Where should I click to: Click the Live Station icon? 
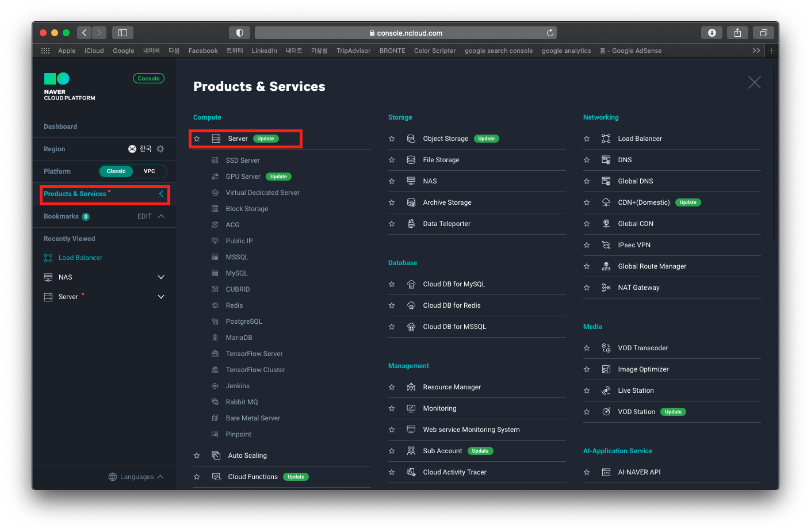point(606,391)
